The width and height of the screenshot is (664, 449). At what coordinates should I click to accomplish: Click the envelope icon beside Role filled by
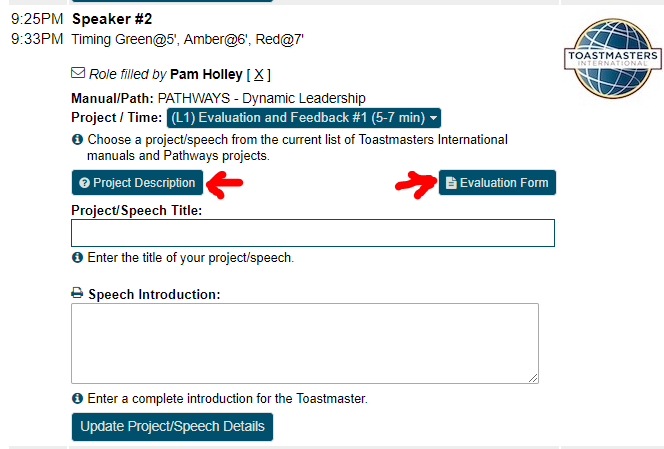(78, 73)
